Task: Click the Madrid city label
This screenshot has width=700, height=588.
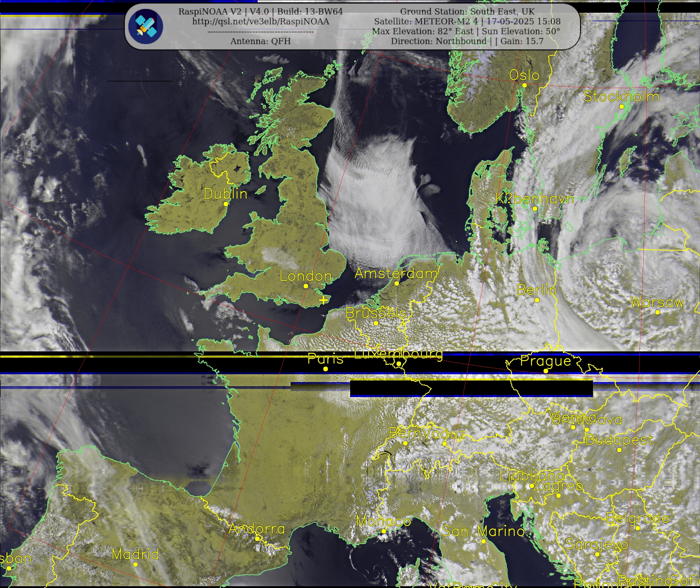Action: coord(135,554)
